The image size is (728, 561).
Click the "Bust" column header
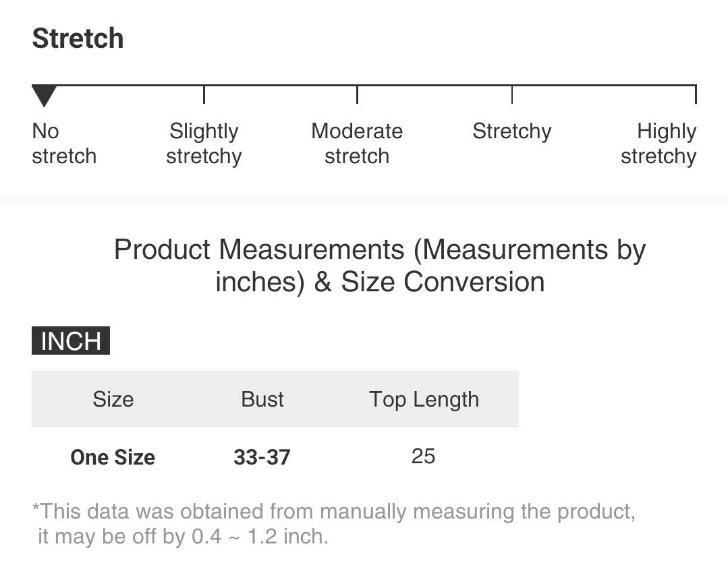pos(262,399)
